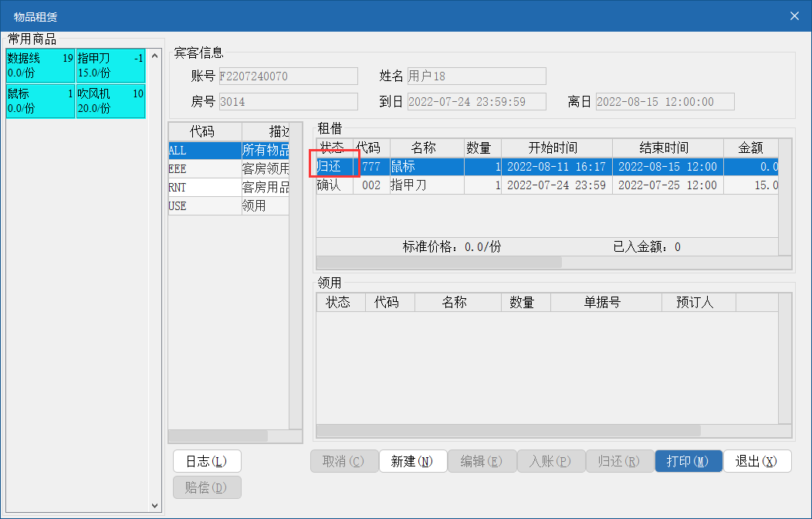Select the 吹风机 common item tile
This screenshot has height=519, width=812.
coord(111,101)
